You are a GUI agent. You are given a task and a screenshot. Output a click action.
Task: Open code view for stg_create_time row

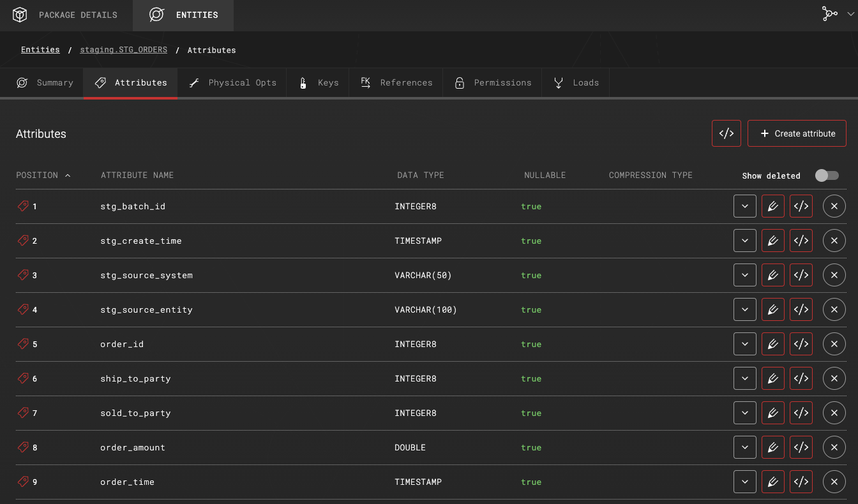tap(801, 241)
